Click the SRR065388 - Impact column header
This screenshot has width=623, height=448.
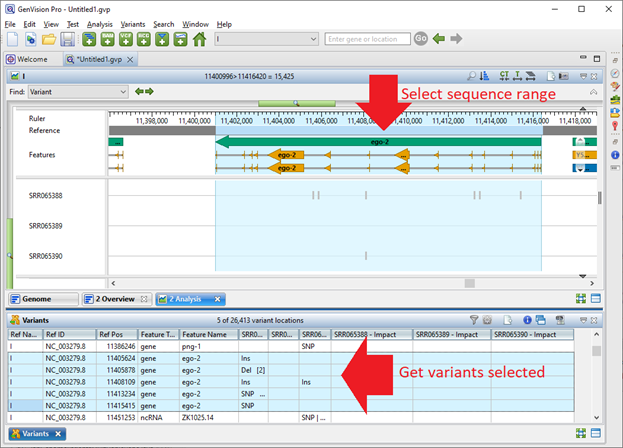point(372,334)
